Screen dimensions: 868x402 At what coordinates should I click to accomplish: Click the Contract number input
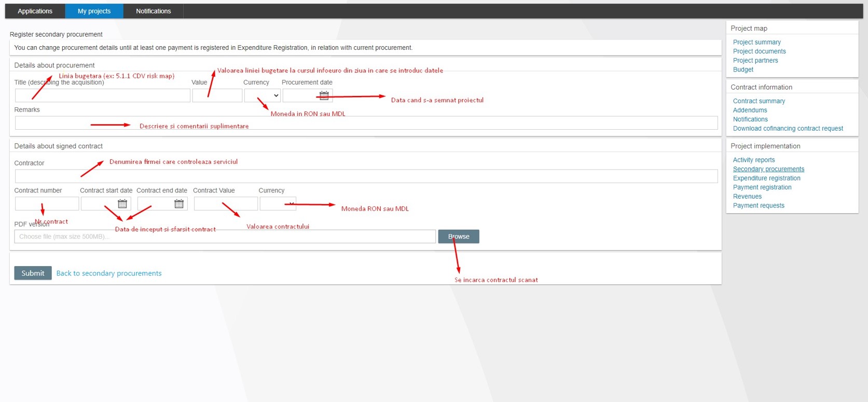tap(47, 204)
